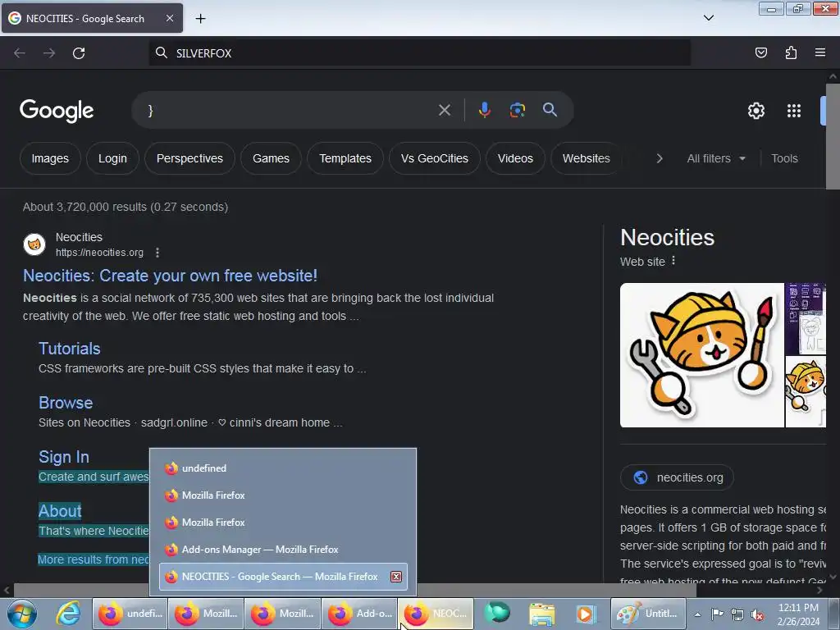Select the Images filter chip
Image resolution: width=840 pixels, height=630 pixels.
pos(50,158)
